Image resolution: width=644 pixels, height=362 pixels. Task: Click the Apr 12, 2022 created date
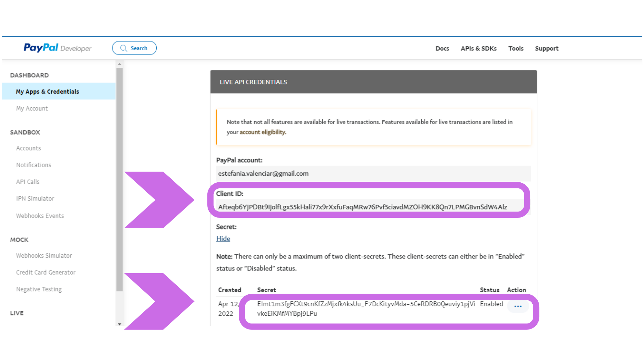(x=228, y=309)
